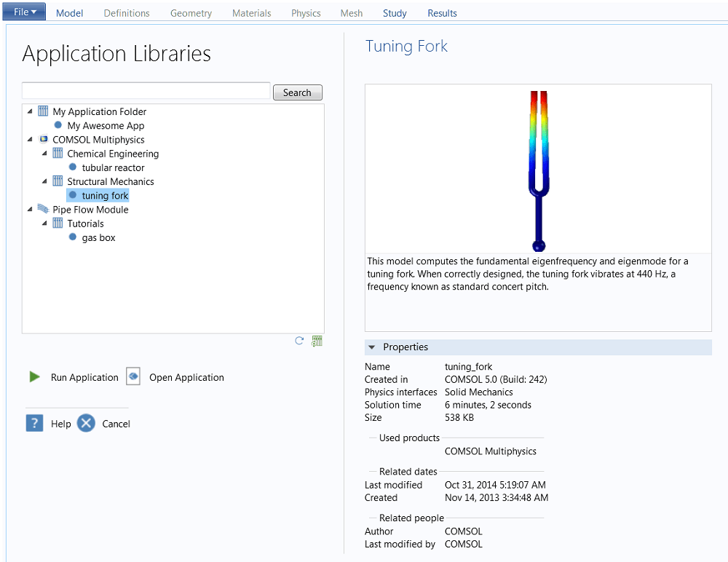This screenshot has height=562, width=728.
Task: Click the COMSOL 5.0 (Build: 242) value
Action: click(x=496, y=379)
